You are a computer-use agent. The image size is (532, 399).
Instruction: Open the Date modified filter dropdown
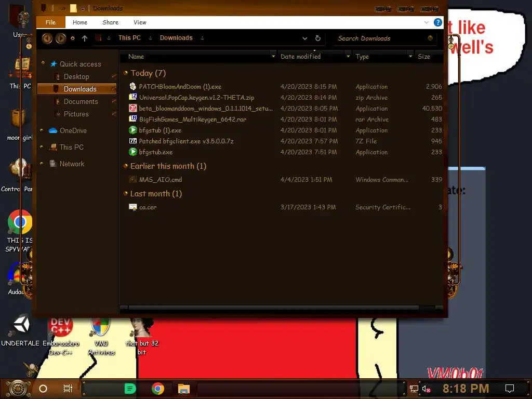[348, 56]
